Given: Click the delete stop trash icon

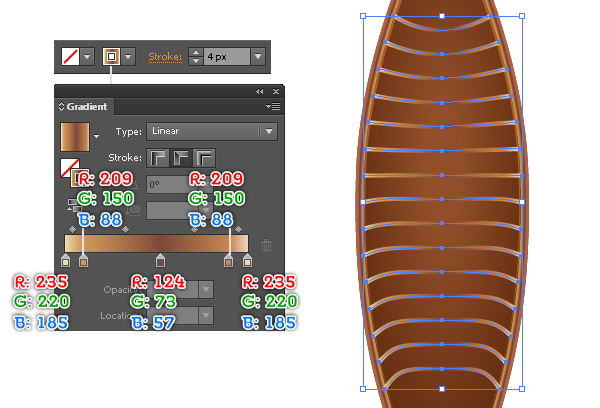Looking at the screenshot, I should [x=266, y=245].
